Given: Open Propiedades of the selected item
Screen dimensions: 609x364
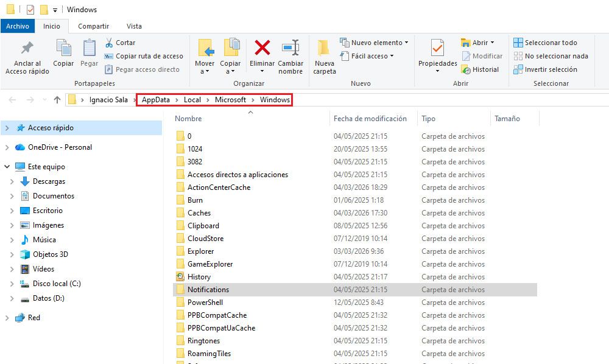Looking at the screenshot, I should [437, 57].
